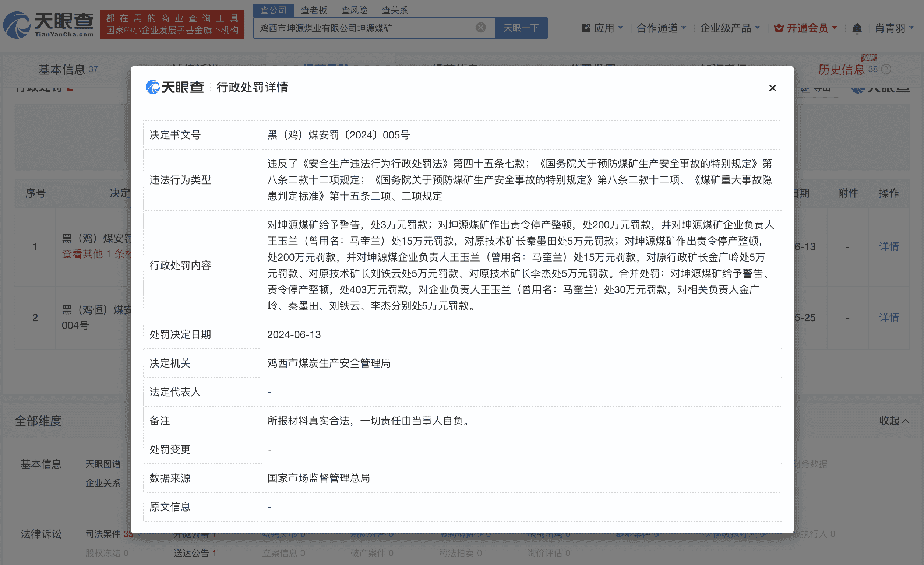924x565 pixels.
Task: Switch to the 查风险 search tab
Action: click(x=354, y=10)
